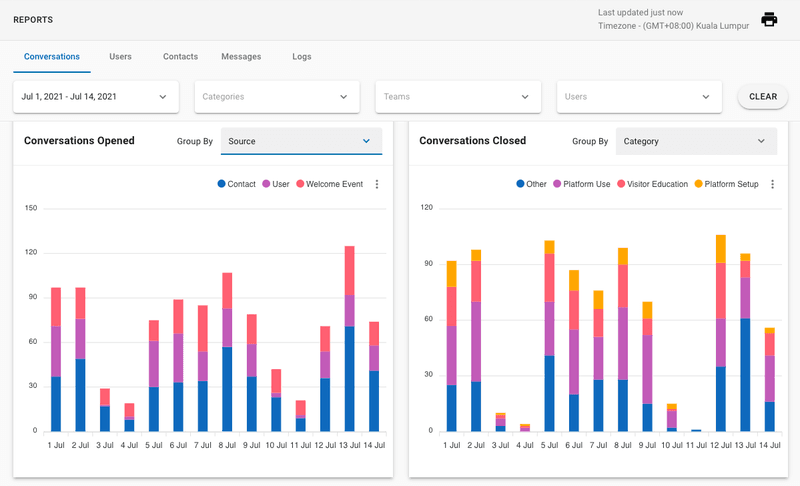Expand the Categories filter dropdown

coord(276,97)
